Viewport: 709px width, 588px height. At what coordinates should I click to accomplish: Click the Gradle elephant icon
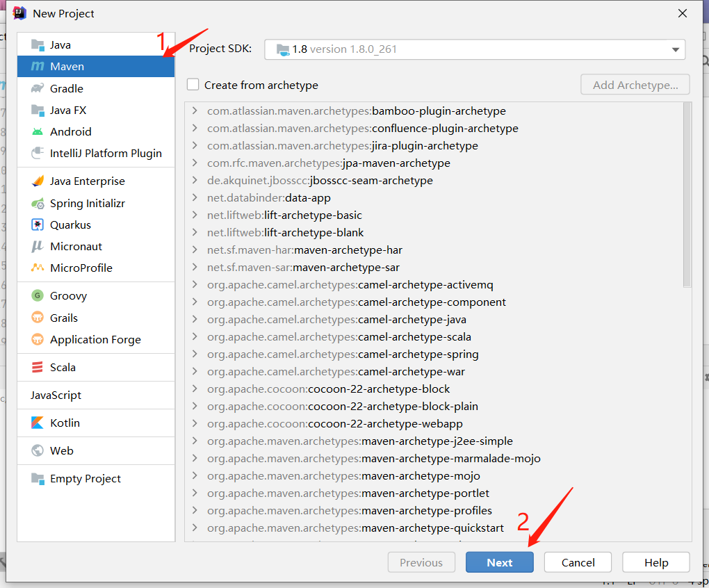click(38, 88)
